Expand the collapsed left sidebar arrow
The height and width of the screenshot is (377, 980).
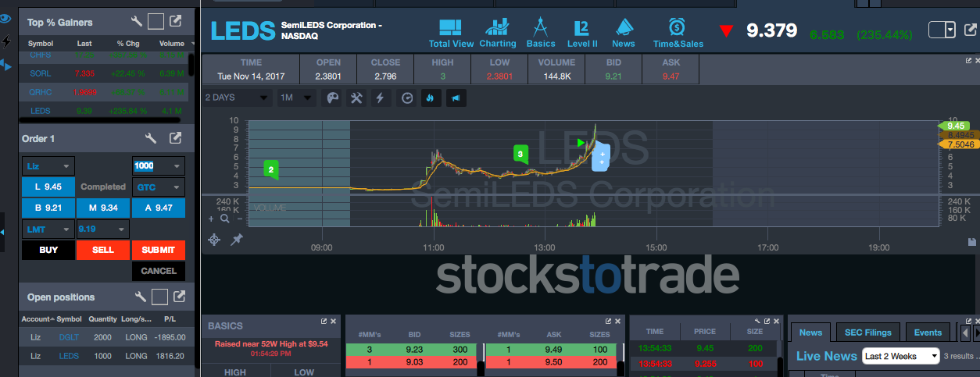coord(4,231)
